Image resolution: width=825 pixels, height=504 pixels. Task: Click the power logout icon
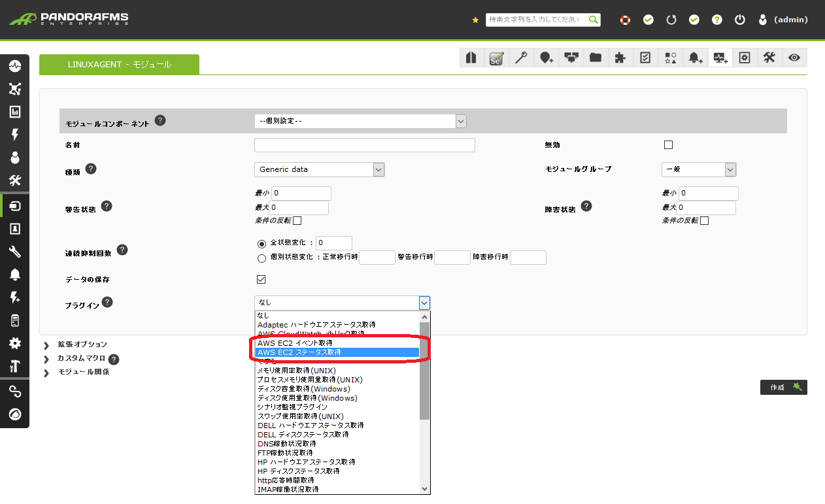coord(740,20)
